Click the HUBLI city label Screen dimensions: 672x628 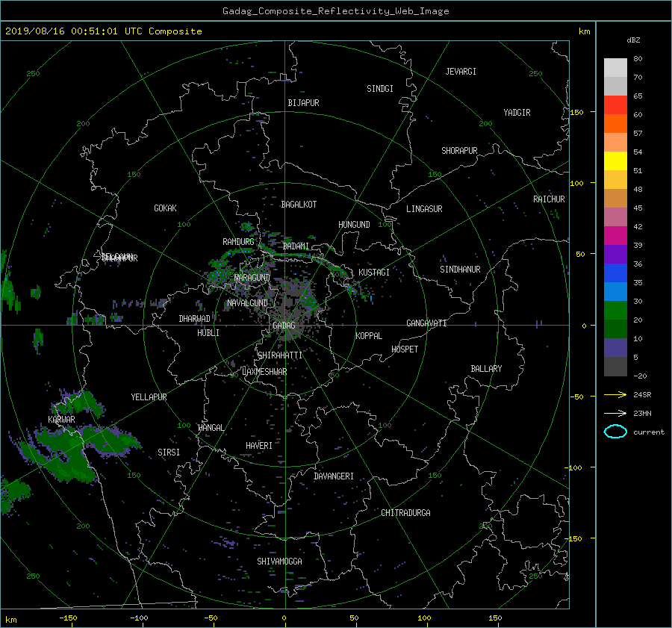(208, 333)
